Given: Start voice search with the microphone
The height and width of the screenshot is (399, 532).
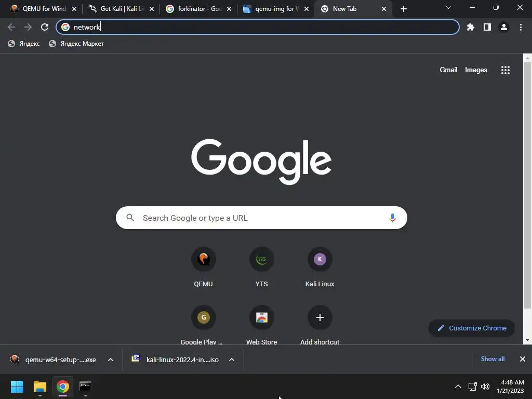Looking at the screenshot, I should [392, 218].
